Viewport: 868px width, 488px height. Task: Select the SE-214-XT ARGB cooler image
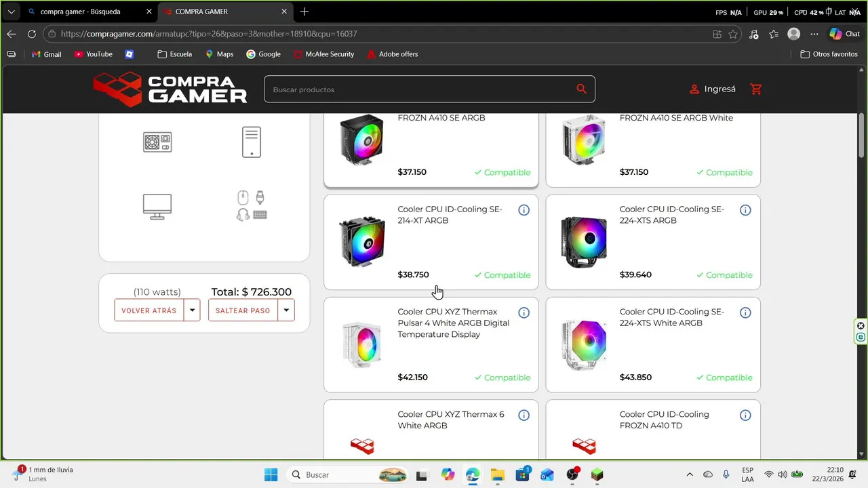(x=361, y=242)
